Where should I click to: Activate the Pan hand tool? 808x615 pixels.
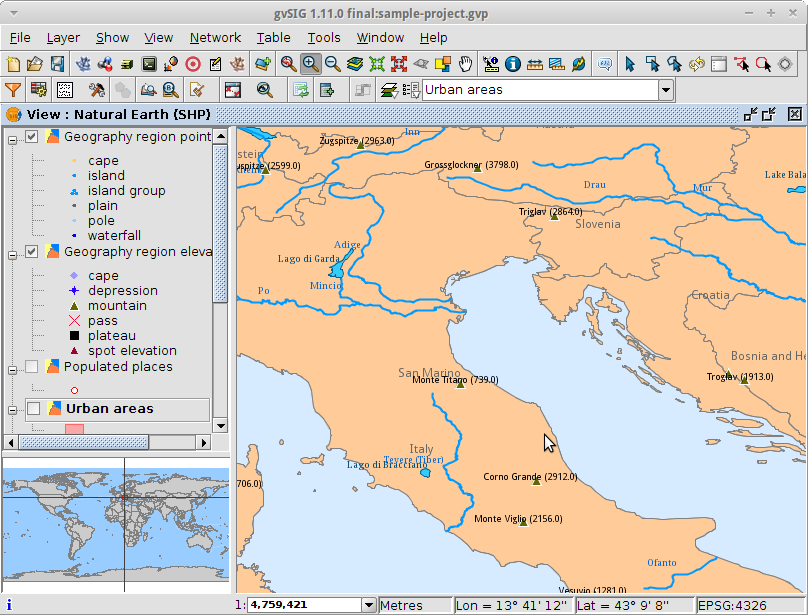point(466,64)
